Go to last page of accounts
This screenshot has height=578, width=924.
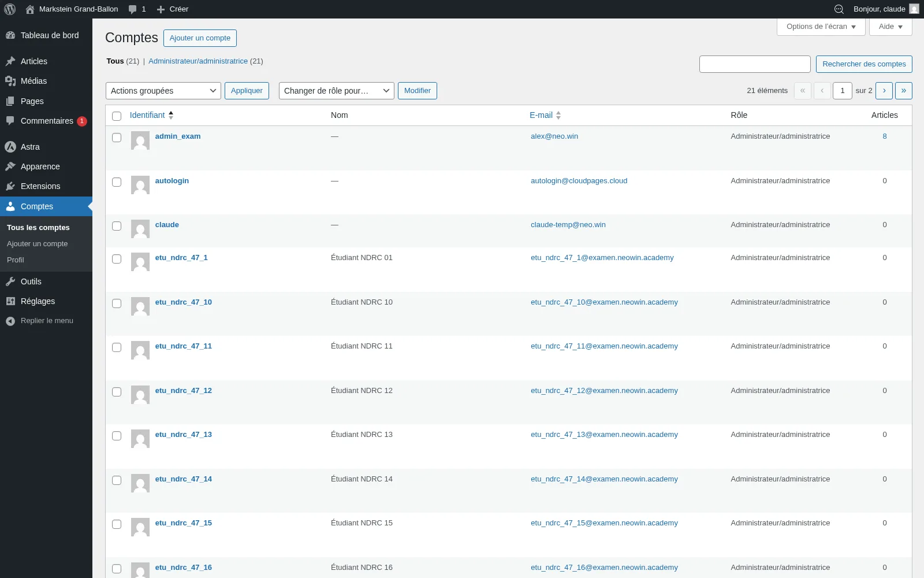[904, 91]
